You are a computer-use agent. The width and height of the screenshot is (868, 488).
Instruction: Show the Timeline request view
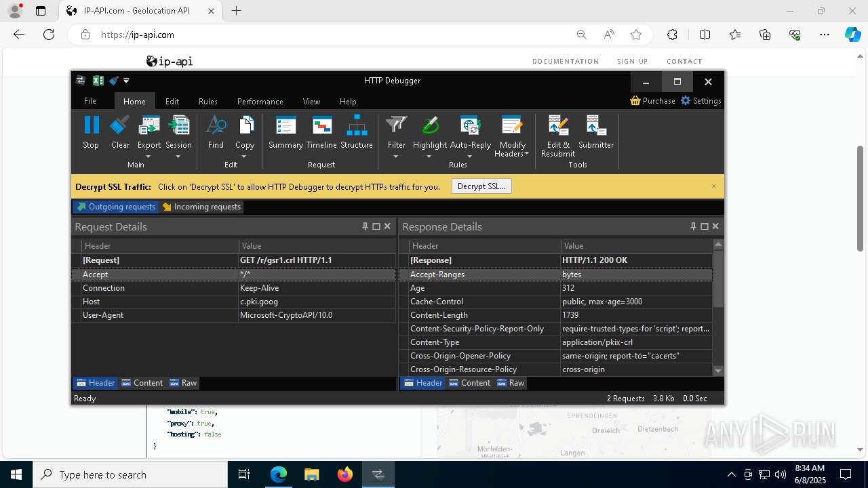click(321, 132)
